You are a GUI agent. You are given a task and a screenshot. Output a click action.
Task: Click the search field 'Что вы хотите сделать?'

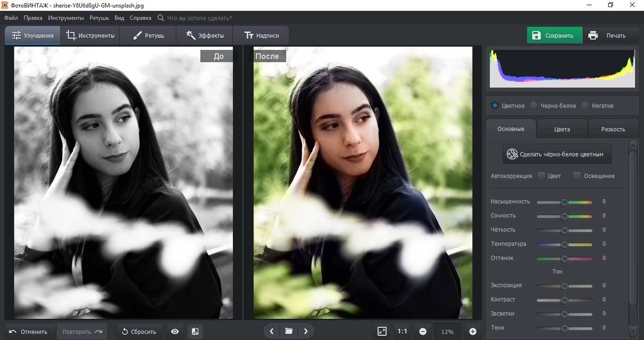[200, 18]
